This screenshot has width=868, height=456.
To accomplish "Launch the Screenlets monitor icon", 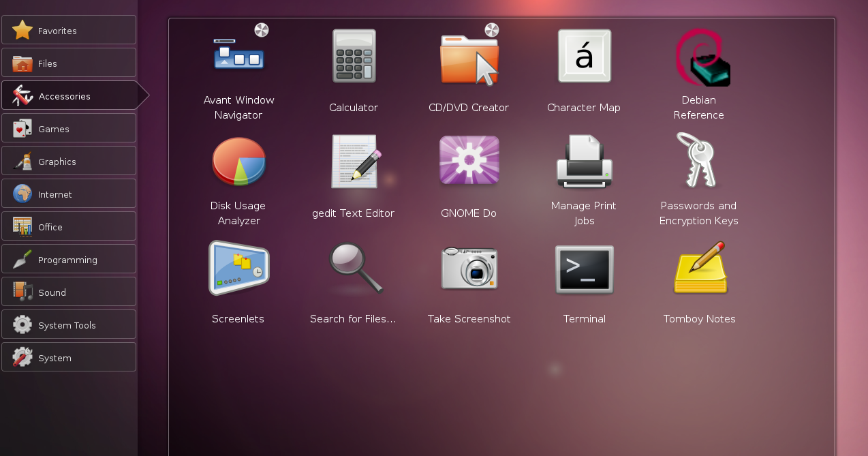I will (x=238, y=267).
